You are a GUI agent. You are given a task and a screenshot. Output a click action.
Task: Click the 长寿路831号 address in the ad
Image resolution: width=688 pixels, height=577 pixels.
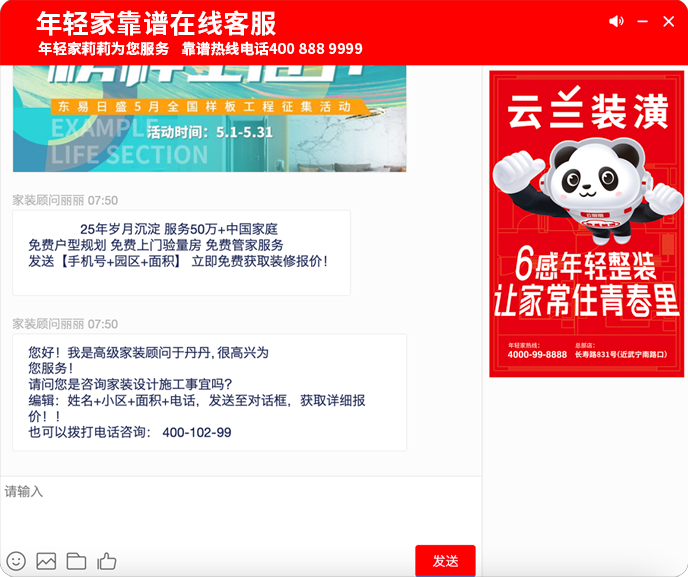pyautogui.click(x=622, y=354)
